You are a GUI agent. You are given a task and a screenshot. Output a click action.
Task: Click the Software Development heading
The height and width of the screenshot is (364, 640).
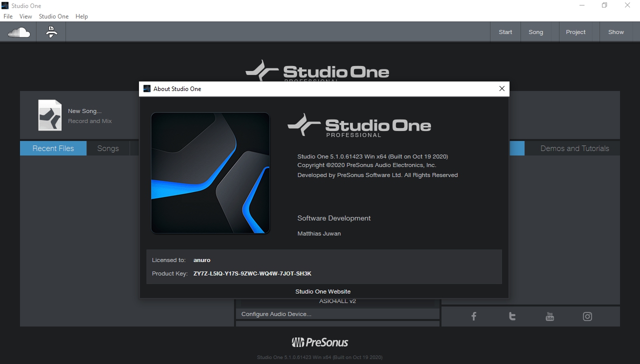click(x=334, y=218)
